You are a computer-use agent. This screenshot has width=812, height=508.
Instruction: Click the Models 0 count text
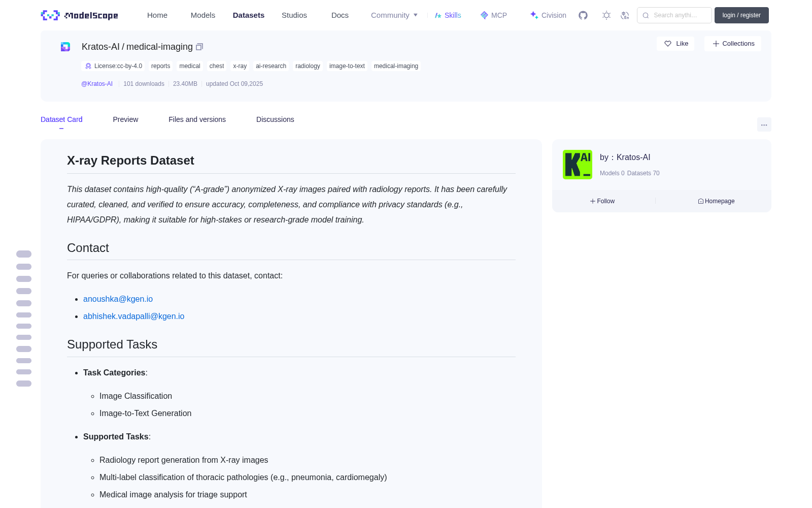[612, 173]
